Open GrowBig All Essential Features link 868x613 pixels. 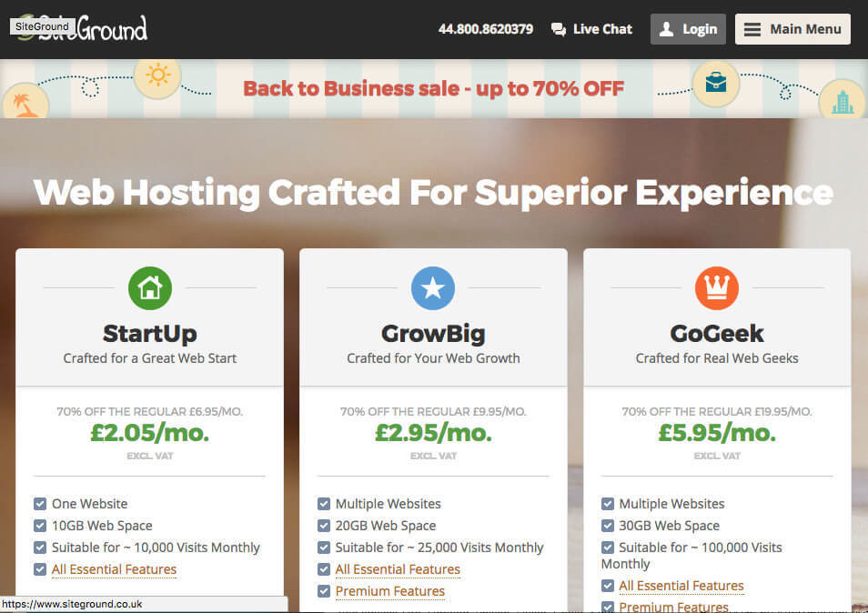pyautogui.click(x=398, y=569)
